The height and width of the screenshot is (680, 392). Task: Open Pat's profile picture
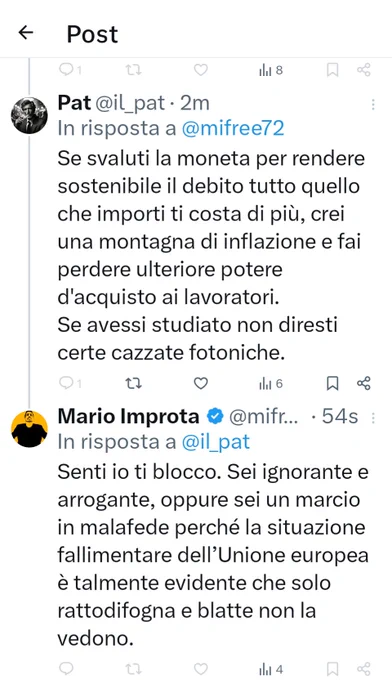coord(29,115)
